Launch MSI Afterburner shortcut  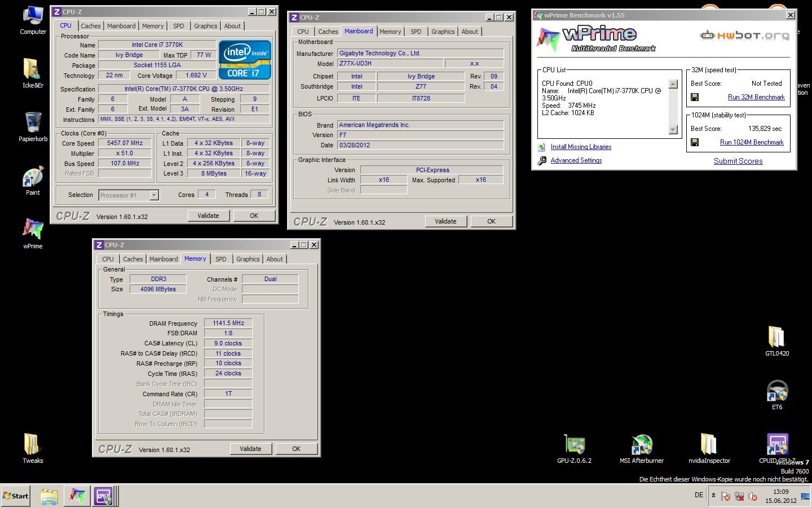tap(642, 449)
